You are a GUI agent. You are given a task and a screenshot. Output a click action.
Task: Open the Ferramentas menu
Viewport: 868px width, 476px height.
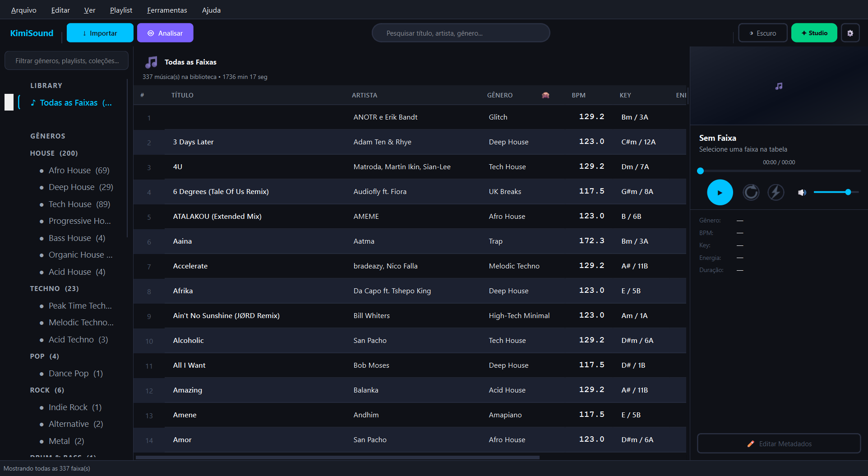[167, 10]
